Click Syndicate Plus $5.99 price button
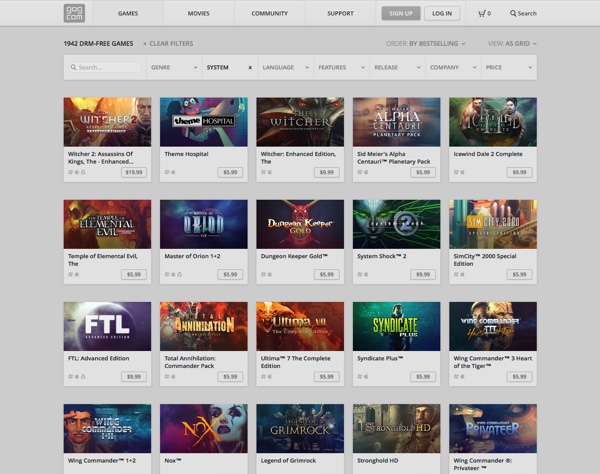This screenshot has width=600, height=474. (423, 376)
